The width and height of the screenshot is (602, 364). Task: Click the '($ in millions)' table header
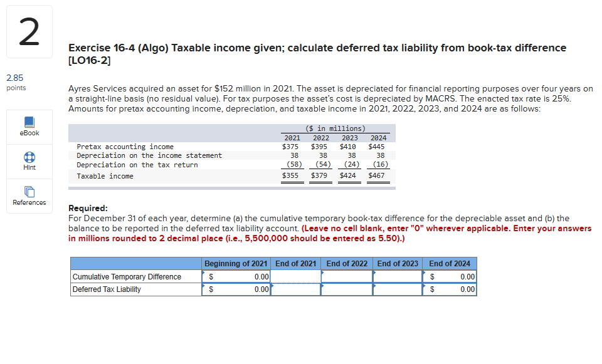tap(335, 128)
